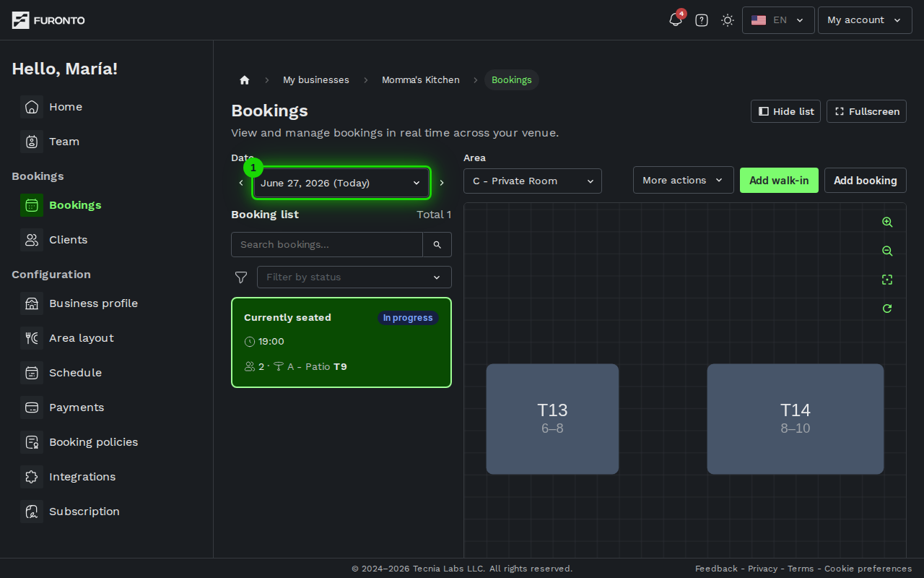Select Bookings in the sidebar

click(75, 205)
